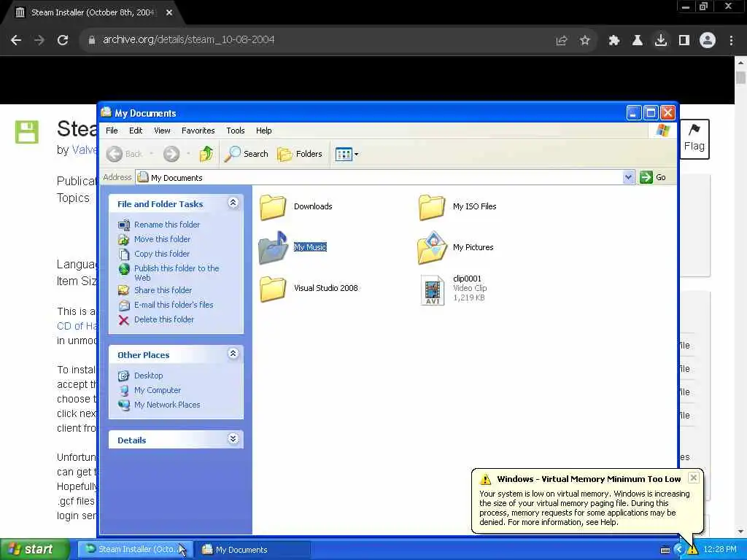Toggle browser side panel icon
Screen dimensions: 747x560
(x=684, y=40)
